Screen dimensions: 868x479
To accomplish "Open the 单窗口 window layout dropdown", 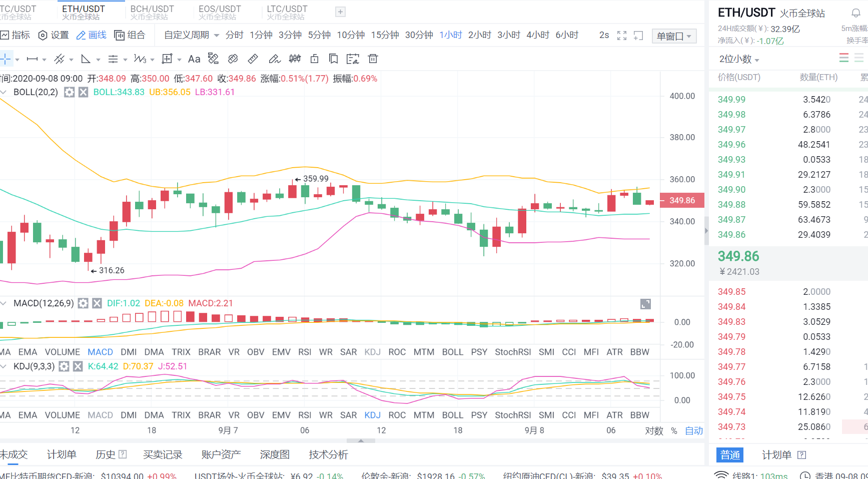I will pyautogui.click(x=674, y=36).
